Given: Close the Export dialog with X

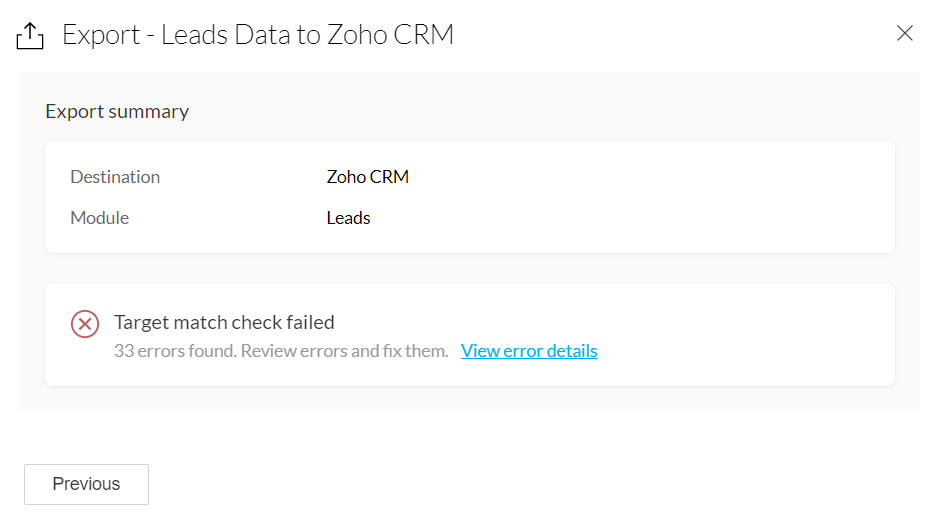Looking at the screenshot, I should point(905,33).
